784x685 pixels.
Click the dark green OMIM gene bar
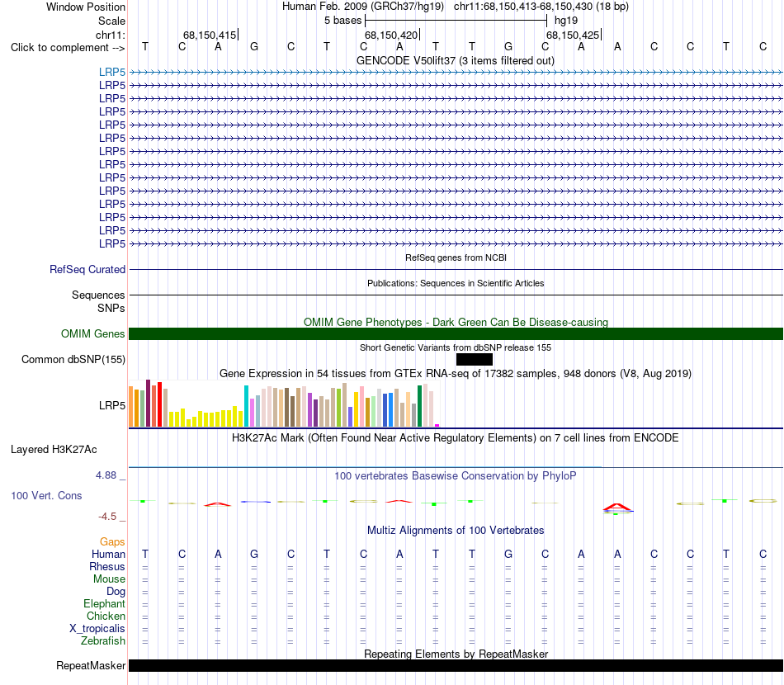click(456, 334)
